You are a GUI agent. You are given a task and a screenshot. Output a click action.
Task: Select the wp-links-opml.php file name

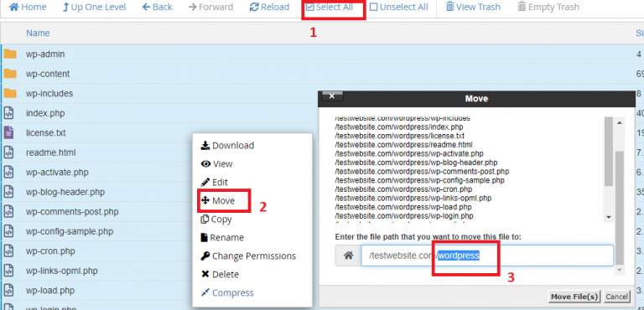pyautogui.click(x=61, y=271)
